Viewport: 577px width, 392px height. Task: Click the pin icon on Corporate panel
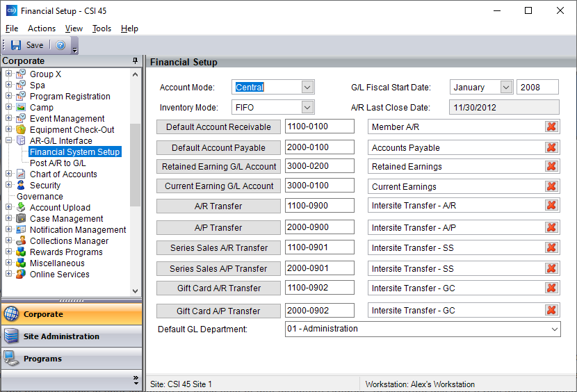(x=135, y=60)
